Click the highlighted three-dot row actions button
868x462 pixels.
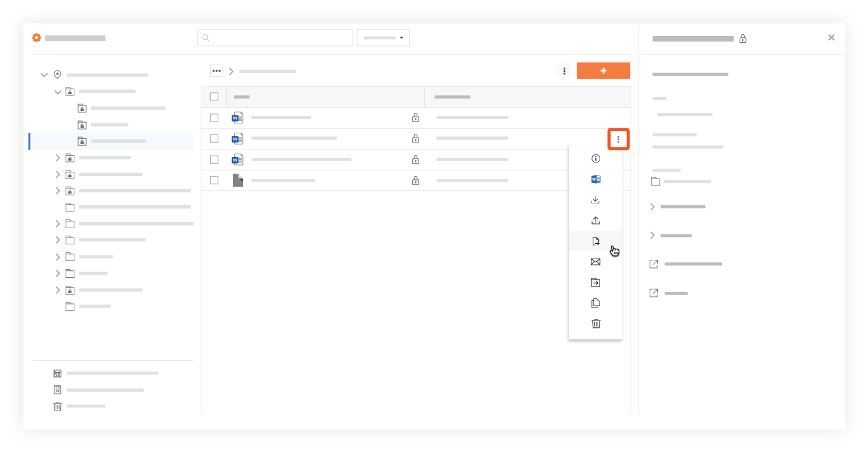(x=618, y=139)
